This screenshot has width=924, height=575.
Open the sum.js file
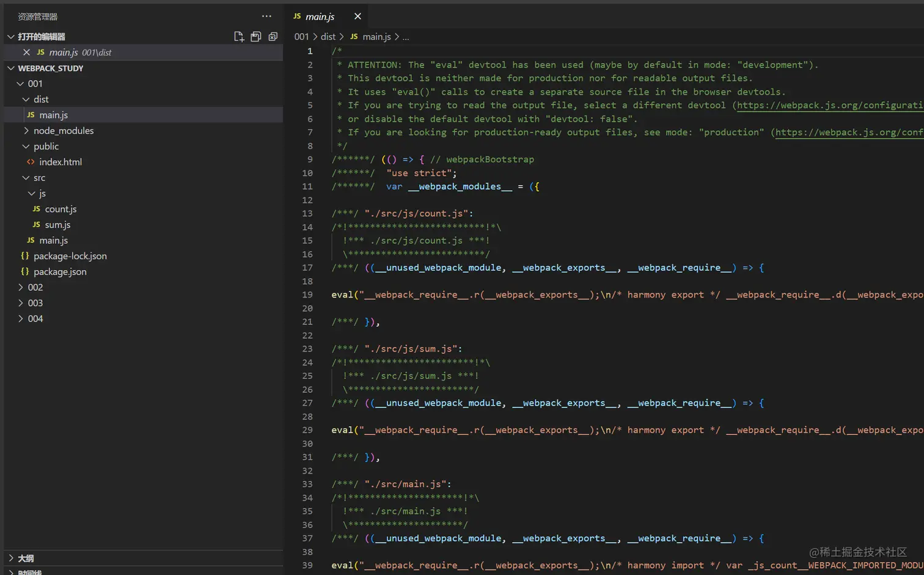click(x=57, y=225)
